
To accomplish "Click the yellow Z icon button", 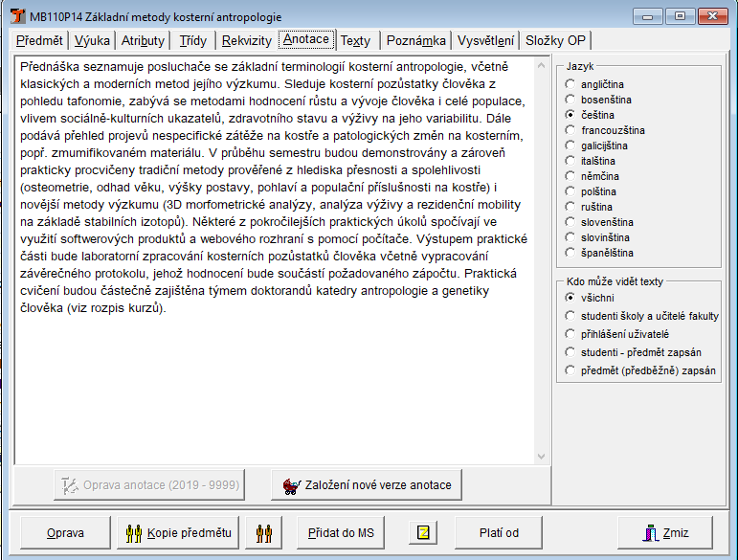I will pos(422,533).
